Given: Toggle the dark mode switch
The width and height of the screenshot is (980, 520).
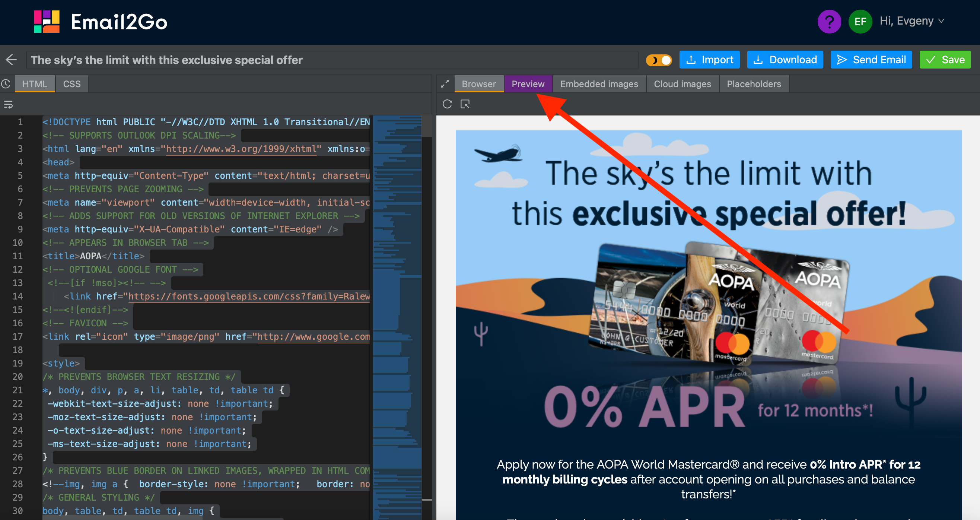Looking at the screenshot, I should (x=659, y=60).
